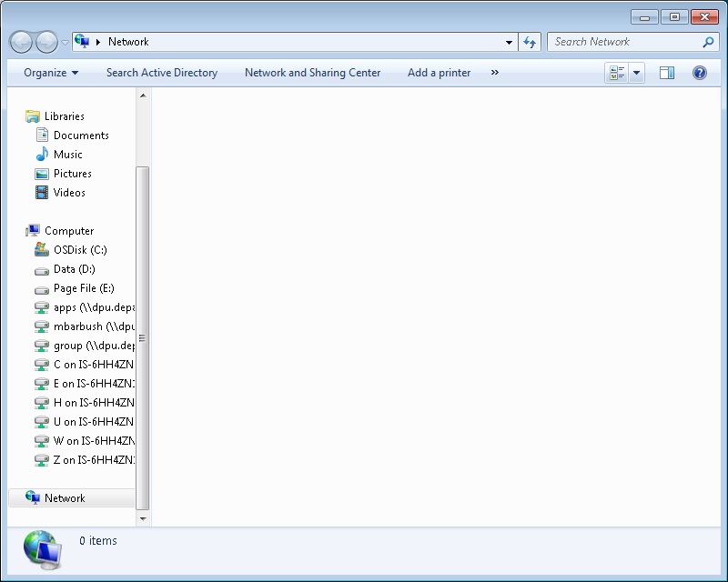
Task: Click Search Active Directory
Action: [162, 73]
